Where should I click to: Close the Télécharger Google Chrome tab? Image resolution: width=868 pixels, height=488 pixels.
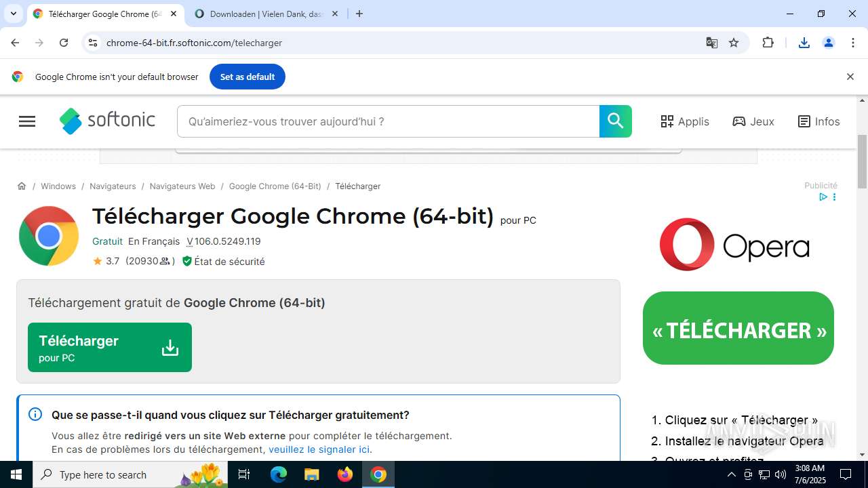pyautogui.click(x=174, y=14)
